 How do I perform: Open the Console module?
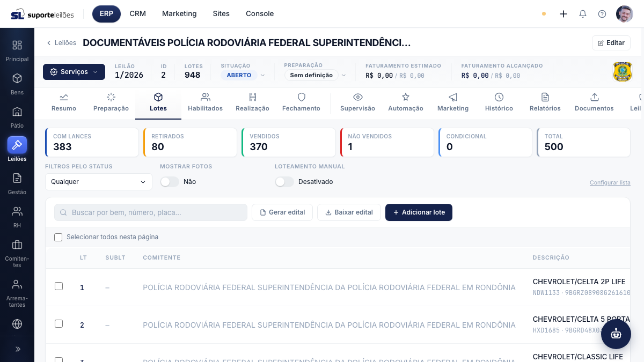pos(260,14)
